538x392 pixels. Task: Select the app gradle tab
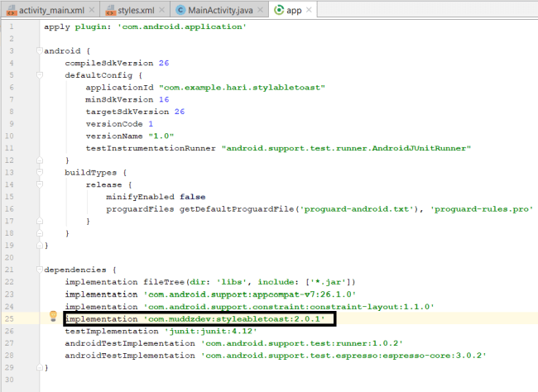click(x=294, y=10)
